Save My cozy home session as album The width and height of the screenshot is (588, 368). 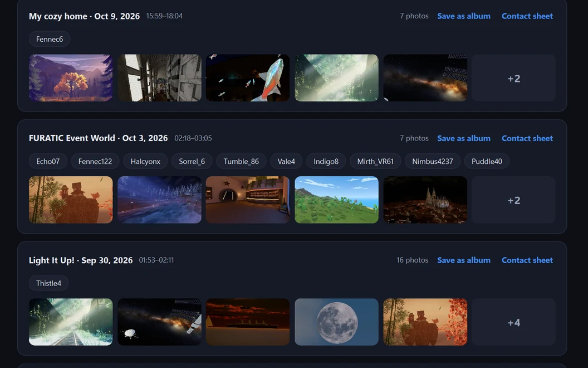[463, 16]
